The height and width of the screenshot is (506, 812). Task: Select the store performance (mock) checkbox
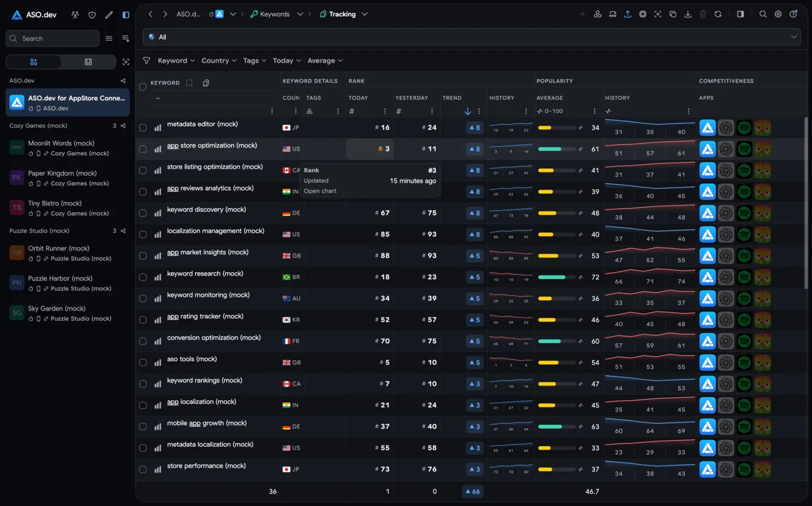(x=143, y=470)
